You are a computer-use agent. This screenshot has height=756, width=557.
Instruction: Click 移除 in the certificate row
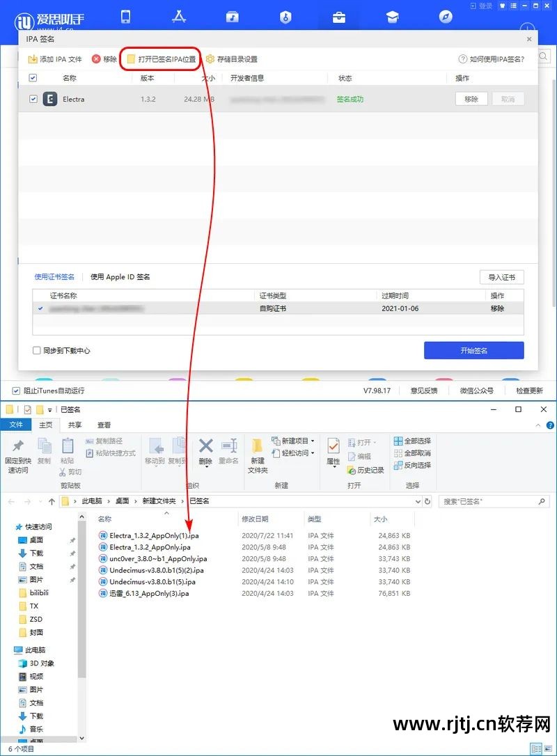pyautogui.click(x=497, y=308)
